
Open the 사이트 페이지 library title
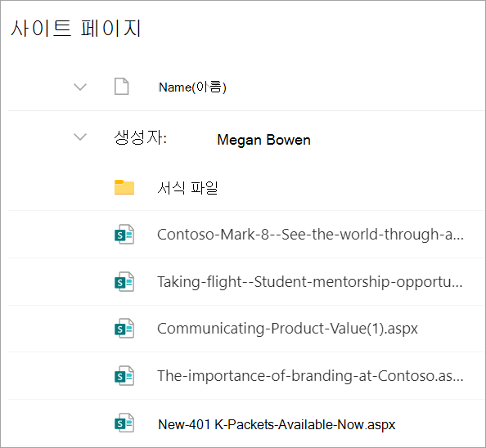click(x=76, y=28)
